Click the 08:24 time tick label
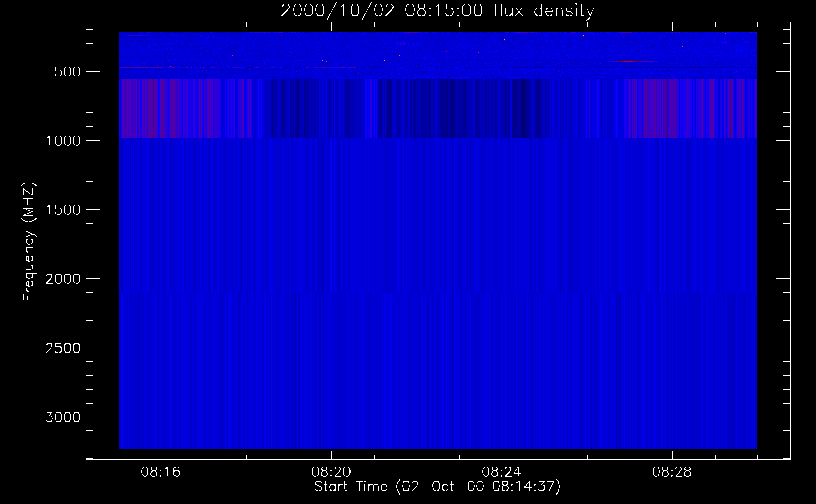Image resolution: width=816 pixels, height=504 pixels. (x=502, y=472)
